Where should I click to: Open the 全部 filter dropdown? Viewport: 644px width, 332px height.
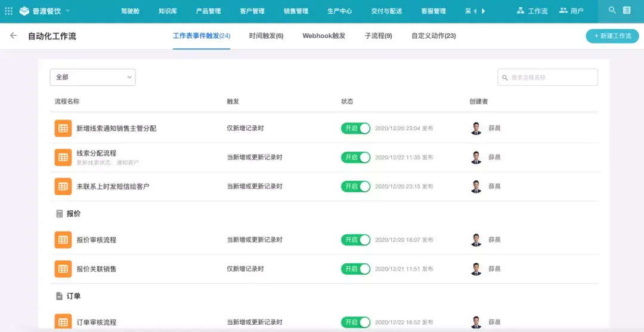tap(92, 78)
